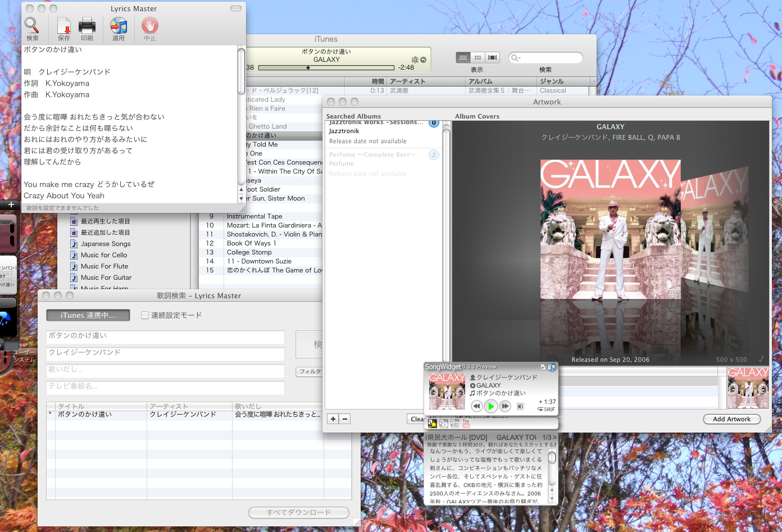The image size is (782, 532).
Task: Click the Add Artwork button
Action: pos(731,419)
